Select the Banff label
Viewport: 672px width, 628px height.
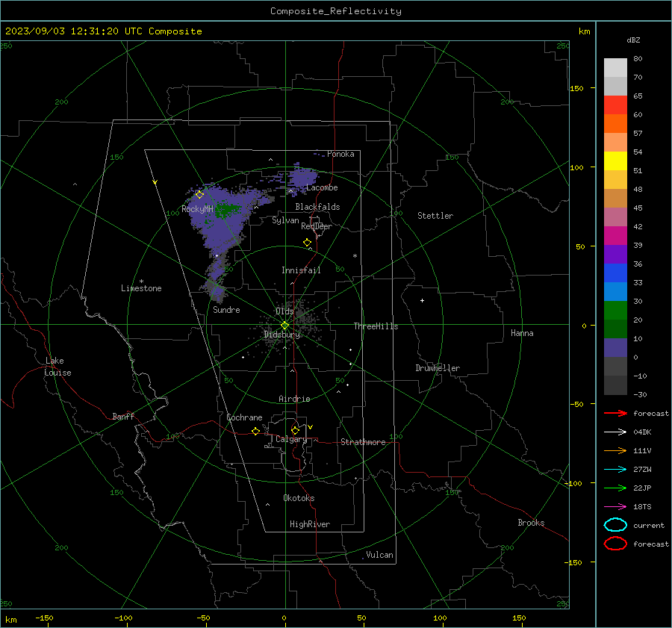123,417
